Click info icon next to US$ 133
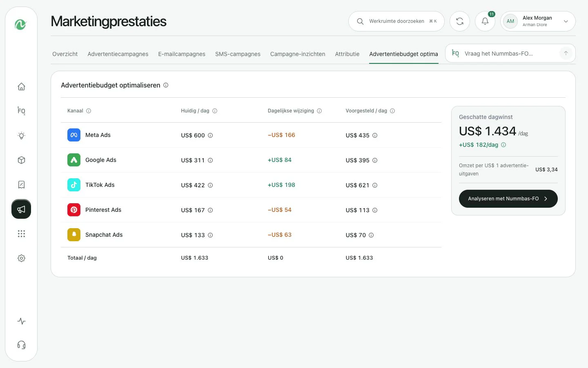The image size is (588, 368). point(210,235)
